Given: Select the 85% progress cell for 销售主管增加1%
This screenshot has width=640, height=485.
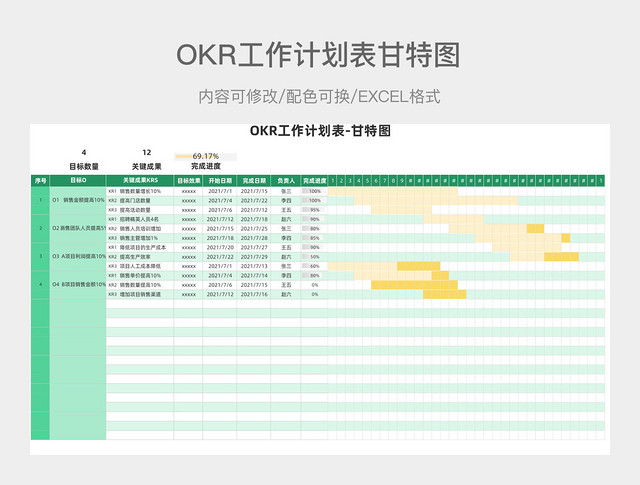Looking at the screenshot, I should [x=313, y=238].
